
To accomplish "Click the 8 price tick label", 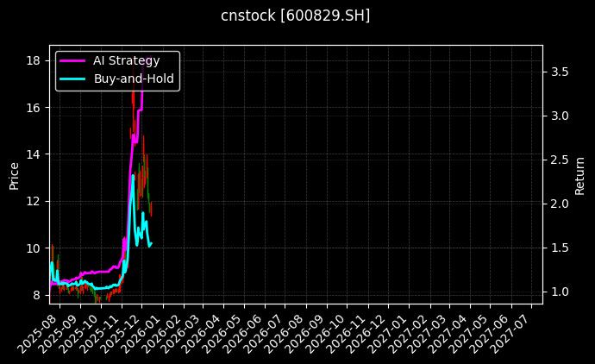I will pyautogui.click(x=35, y=295).
